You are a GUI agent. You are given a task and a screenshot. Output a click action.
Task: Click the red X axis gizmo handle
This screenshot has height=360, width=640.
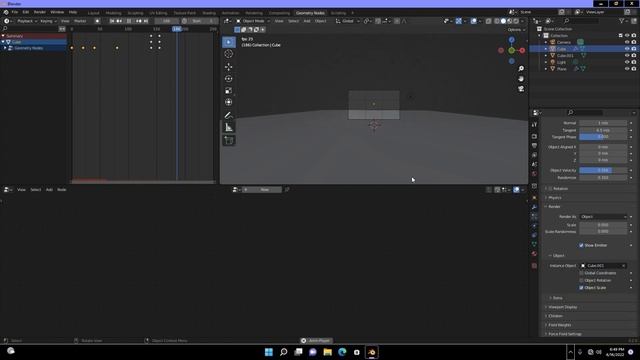(x=522, y=51)
